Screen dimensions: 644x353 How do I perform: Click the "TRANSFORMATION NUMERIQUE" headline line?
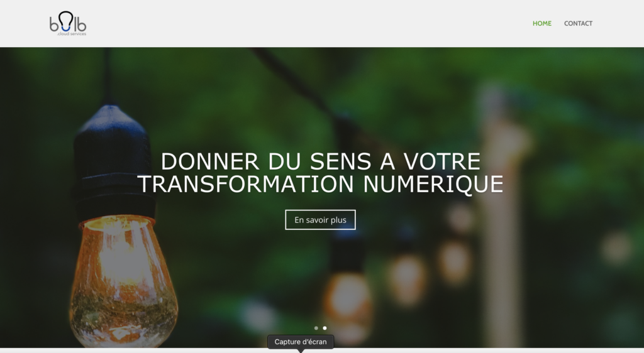coord(320,184)
